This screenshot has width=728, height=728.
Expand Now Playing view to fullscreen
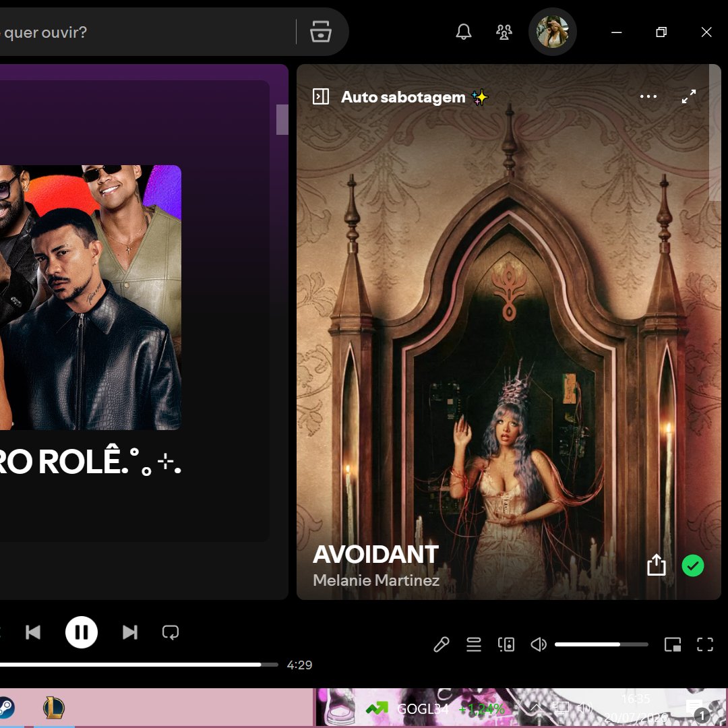pyautogui.click(x=688, y=96)
